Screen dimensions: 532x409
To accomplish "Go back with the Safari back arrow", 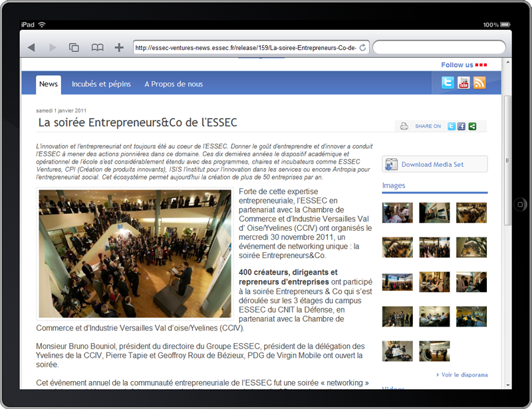I will tap(31, 47).
